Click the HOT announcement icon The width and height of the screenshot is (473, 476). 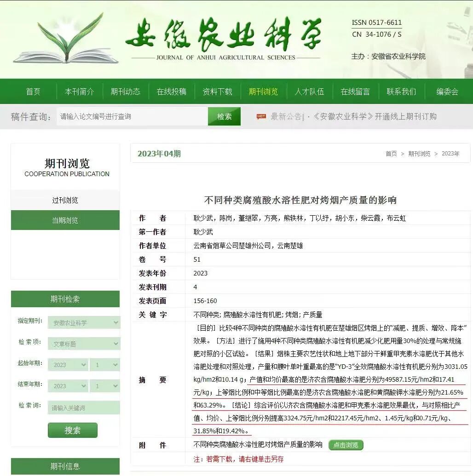[x=260, y=117]
